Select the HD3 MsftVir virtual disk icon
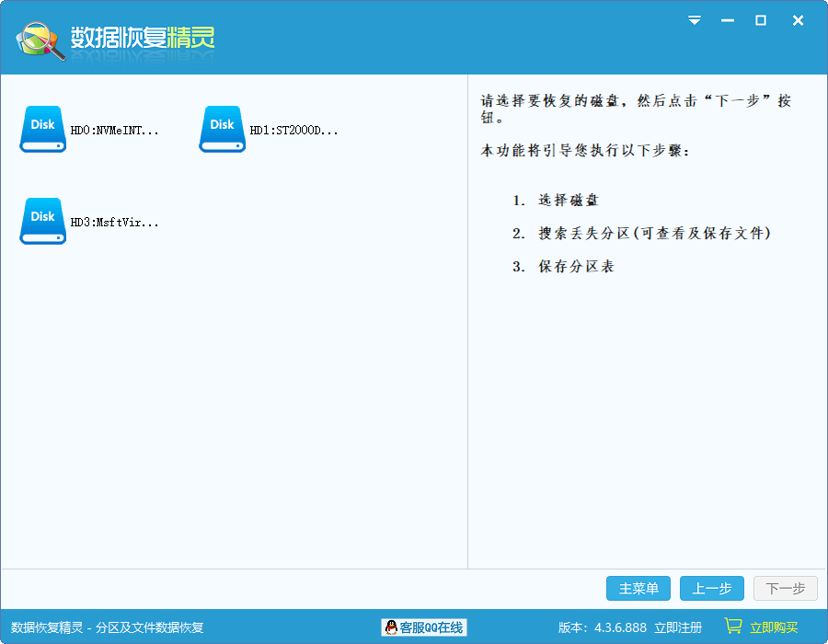 click(x=42, y=221)
